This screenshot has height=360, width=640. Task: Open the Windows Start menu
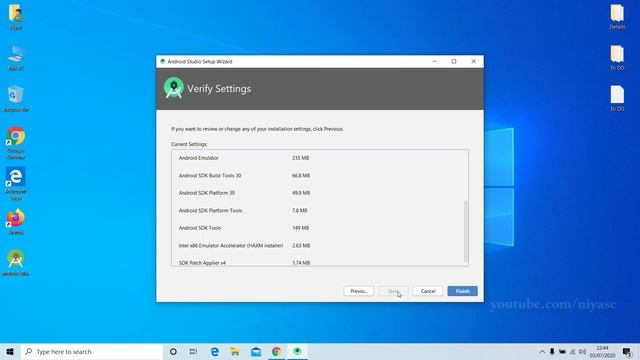click(x=10, y=351)
